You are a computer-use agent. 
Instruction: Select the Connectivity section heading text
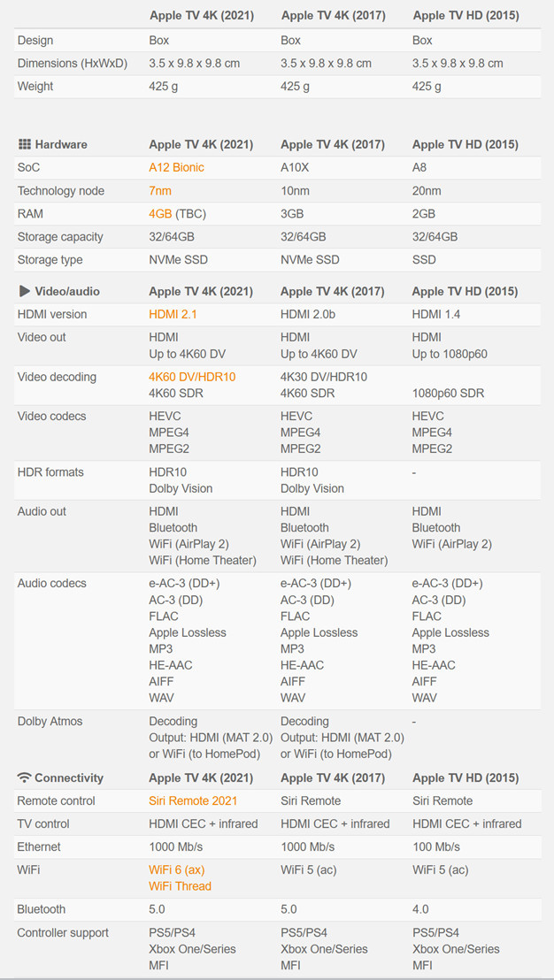[69, 777]
